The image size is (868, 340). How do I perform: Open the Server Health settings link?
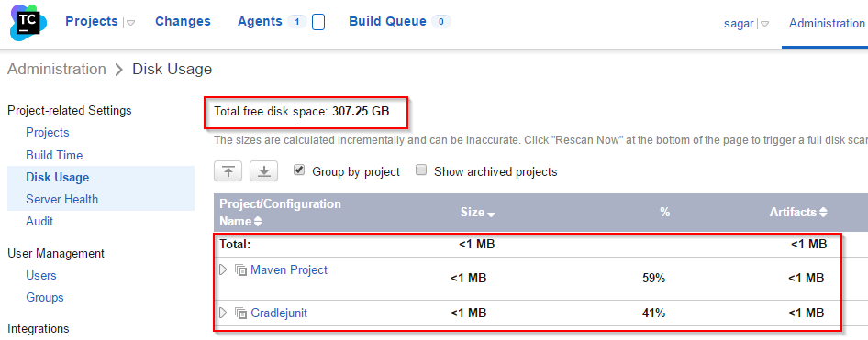[x=62, y=199]
